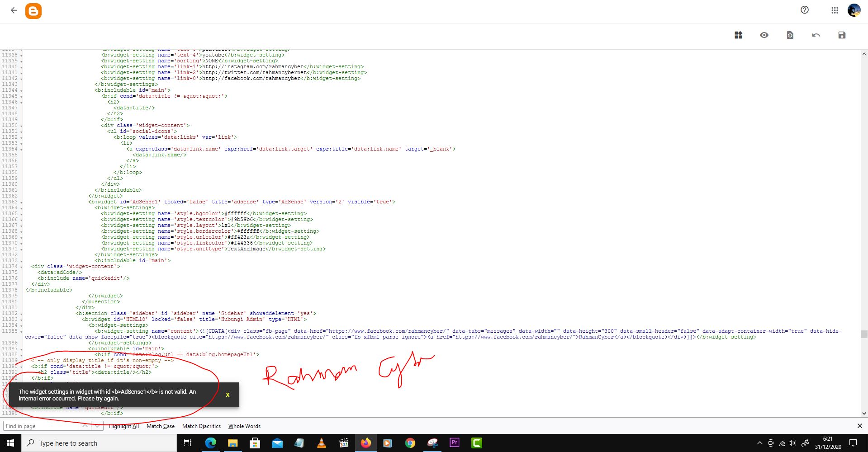Toggle Match Case in the find bar
Viewport: 868px width, 452px height.
tap(161, 426)
